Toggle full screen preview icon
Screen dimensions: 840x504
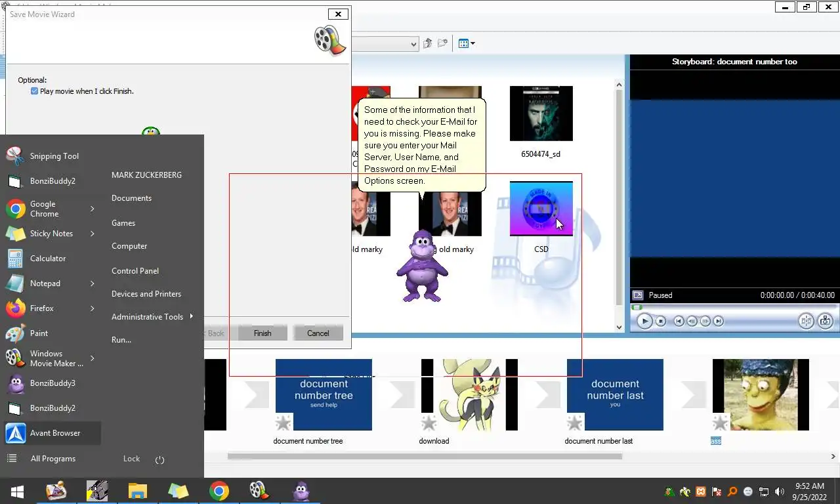pos(637,295)
